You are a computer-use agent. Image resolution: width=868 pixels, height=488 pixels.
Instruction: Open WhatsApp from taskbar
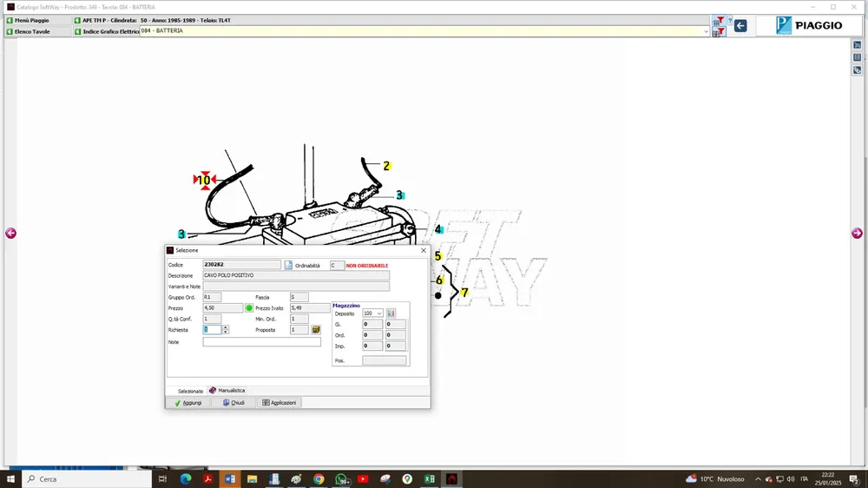click(x=341, y=479)
